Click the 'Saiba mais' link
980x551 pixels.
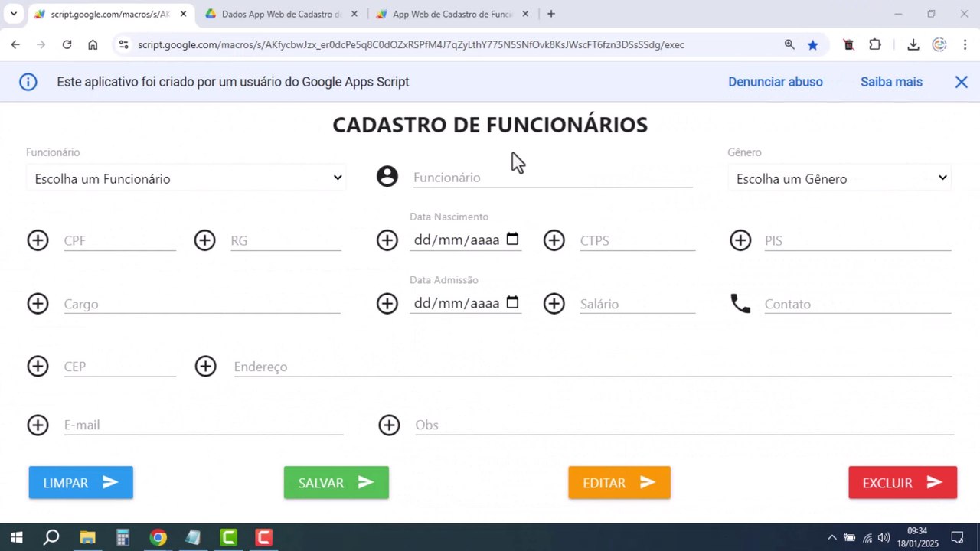[x=891, y=82]
